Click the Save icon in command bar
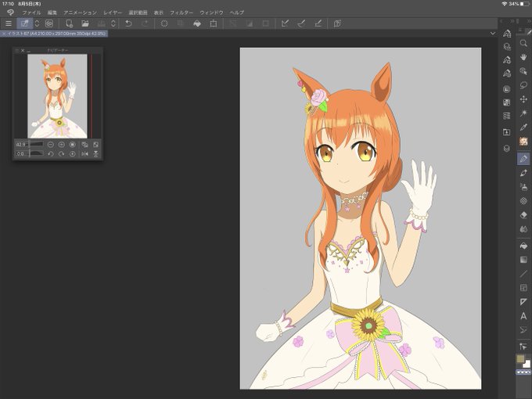The height and width of the screenshot is (399, 532). click(x=102, y=23)
